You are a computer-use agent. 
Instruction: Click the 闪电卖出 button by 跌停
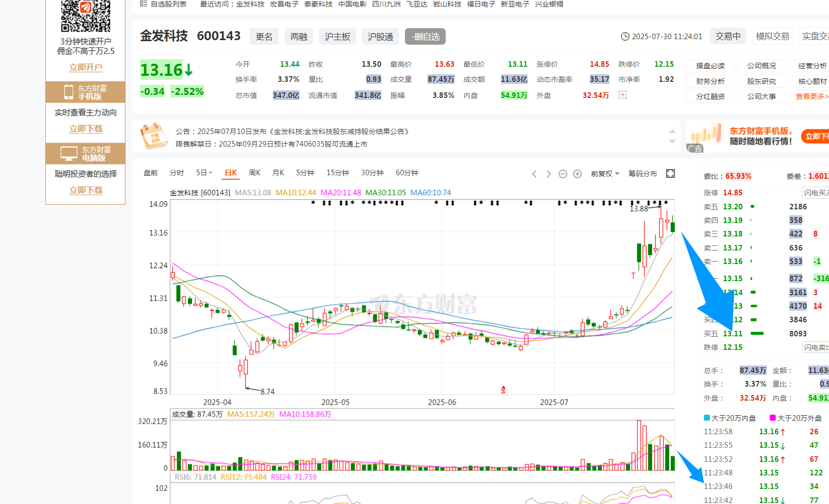[x=816, y=347]
